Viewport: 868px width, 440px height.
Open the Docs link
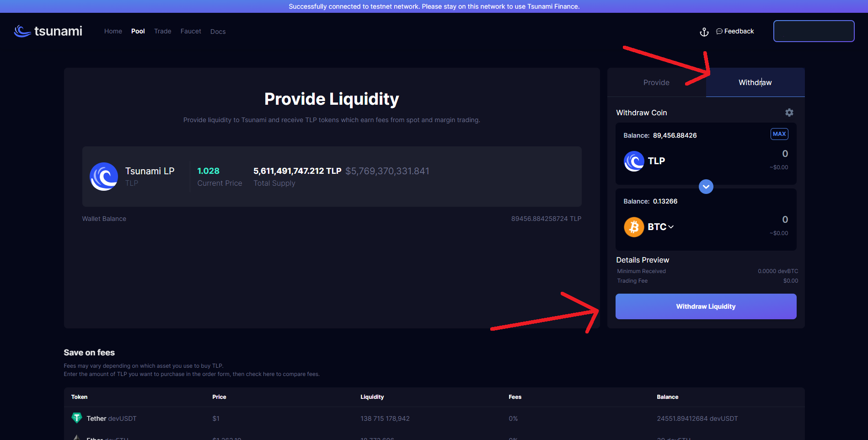(x=218, y=32)
